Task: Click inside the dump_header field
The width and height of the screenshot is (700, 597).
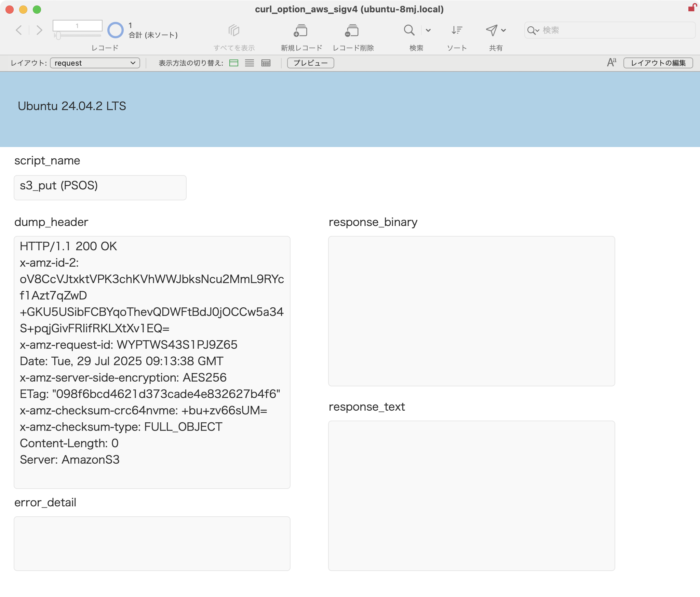Action: click(152, 362)
